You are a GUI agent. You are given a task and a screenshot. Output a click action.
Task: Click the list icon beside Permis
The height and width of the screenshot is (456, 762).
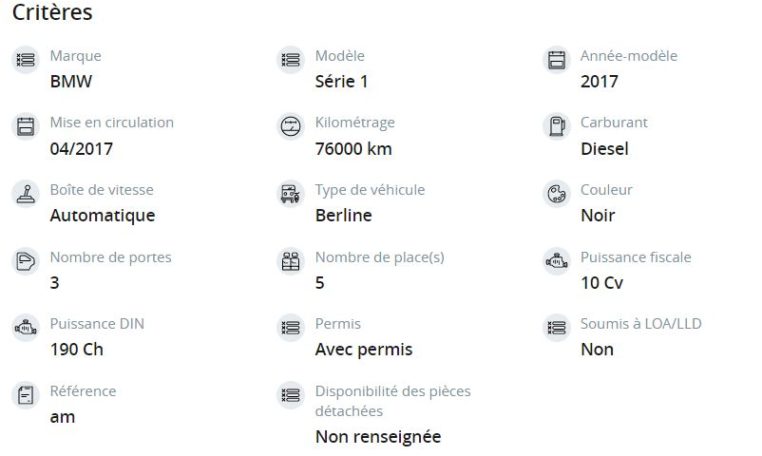click(x=291, y=328)
